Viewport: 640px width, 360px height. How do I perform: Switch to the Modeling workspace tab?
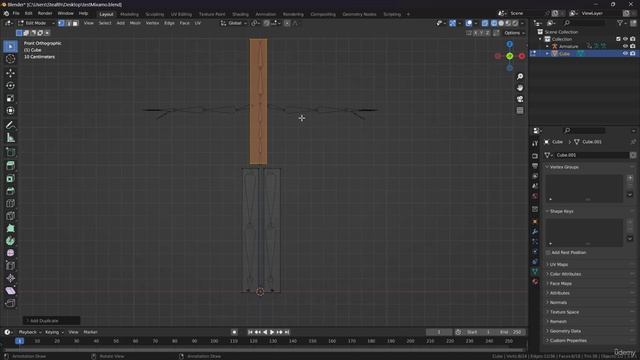click(129, 14)
